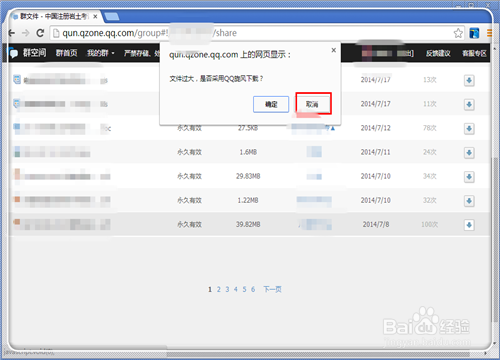Go to page 4 of file list
The image size is (500, 360).
click(236, 289)
